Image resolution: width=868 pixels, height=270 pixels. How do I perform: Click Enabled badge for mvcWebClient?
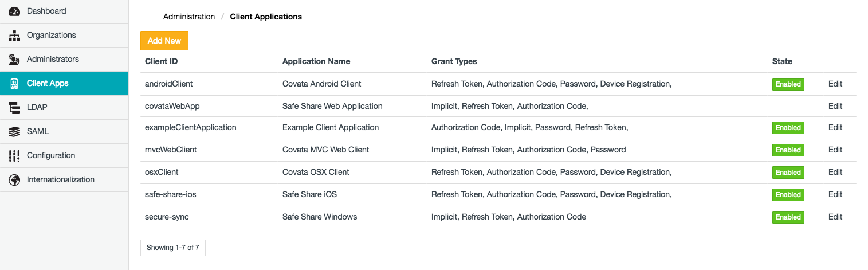(x=788, y=150)
